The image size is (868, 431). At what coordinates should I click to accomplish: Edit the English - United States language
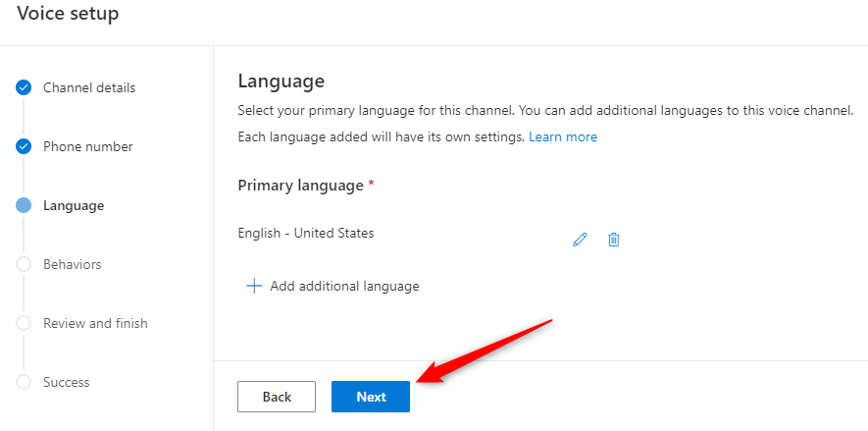(x=580, y=240)
